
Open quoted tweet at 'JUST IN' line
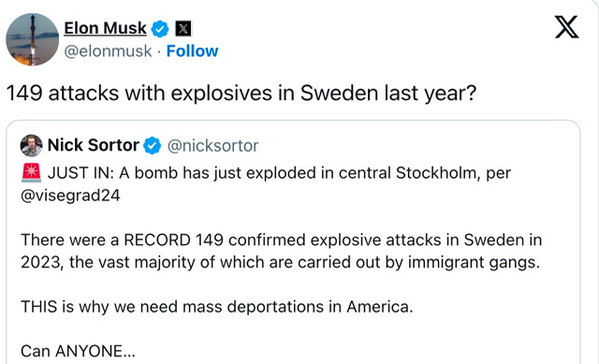click(279, 173)
